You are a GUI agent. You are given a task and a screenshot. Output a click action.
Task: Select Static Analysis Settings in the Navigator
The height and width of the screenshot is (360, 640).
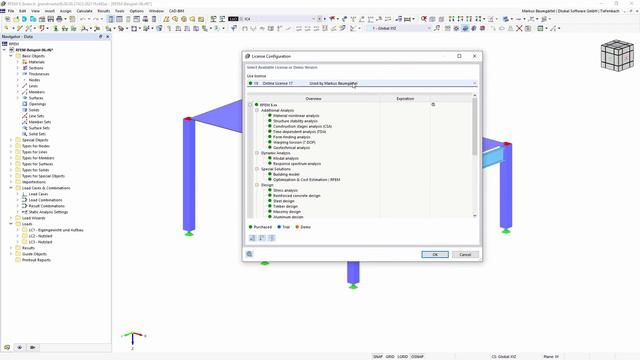coord(48,212)
